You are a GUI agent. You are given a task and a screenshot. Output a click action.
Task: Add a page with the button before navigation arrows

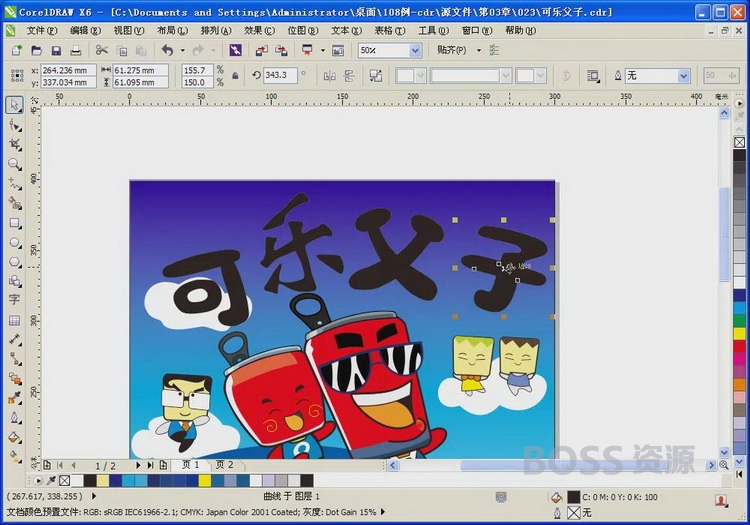[x=47, y=465]
